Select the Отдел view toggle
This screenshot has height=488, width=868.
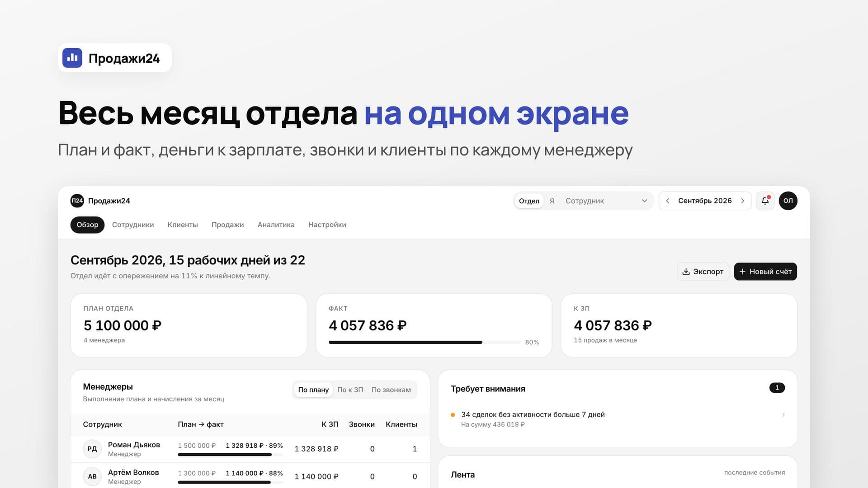click(x=529, y=201)
